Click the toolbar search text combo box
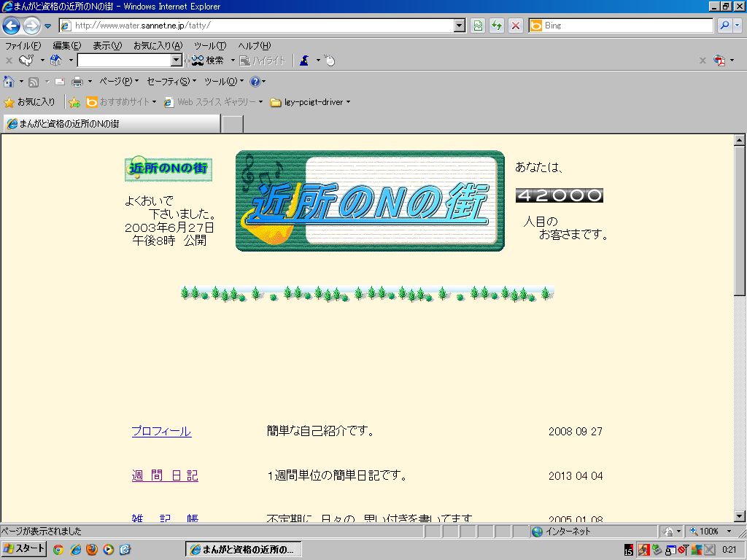The image size is (747, 560). 124,61
